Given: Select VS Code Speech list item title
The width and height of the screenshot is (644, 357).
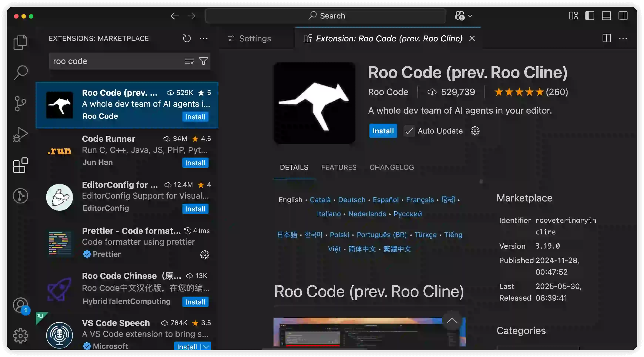Looking at the screenshot, I should 116,323.
